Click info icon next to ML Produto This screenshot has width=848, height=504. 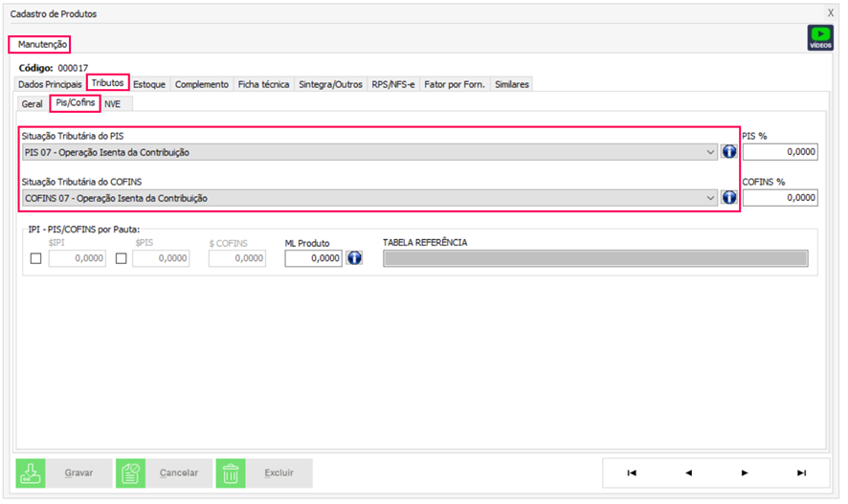click(355, 258)
